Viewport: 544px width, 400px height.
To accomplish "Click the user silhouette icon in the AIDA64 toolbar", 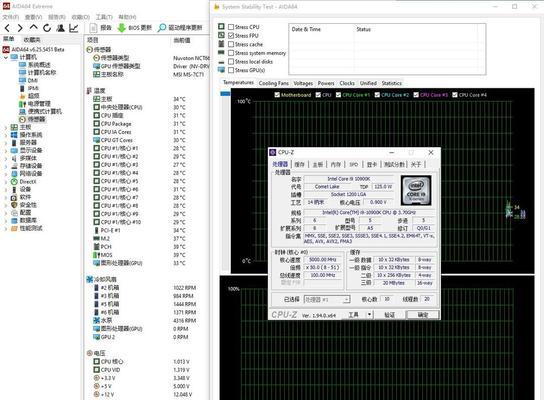I will pos(60,28).
